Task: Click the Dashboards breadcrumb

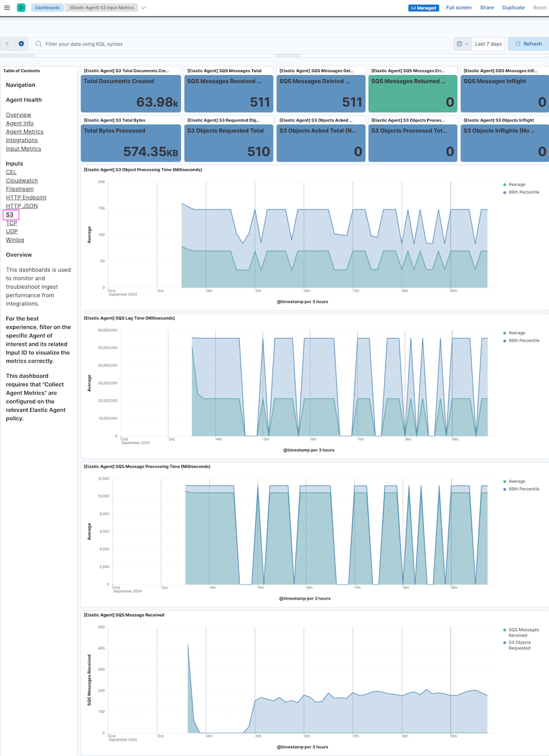Action: (x=47, y=8)
